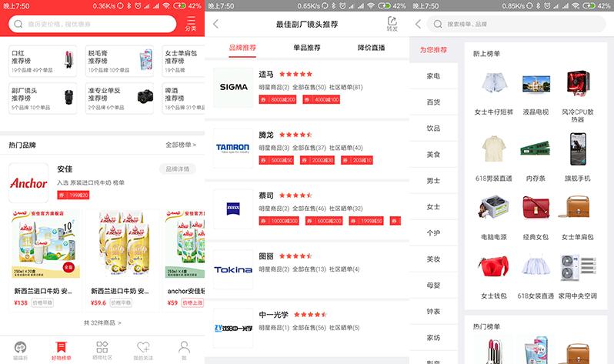Viewport: 614px width, 364px height.
Task: Select 家电 in the category sidebar
Action: point(433,76)
